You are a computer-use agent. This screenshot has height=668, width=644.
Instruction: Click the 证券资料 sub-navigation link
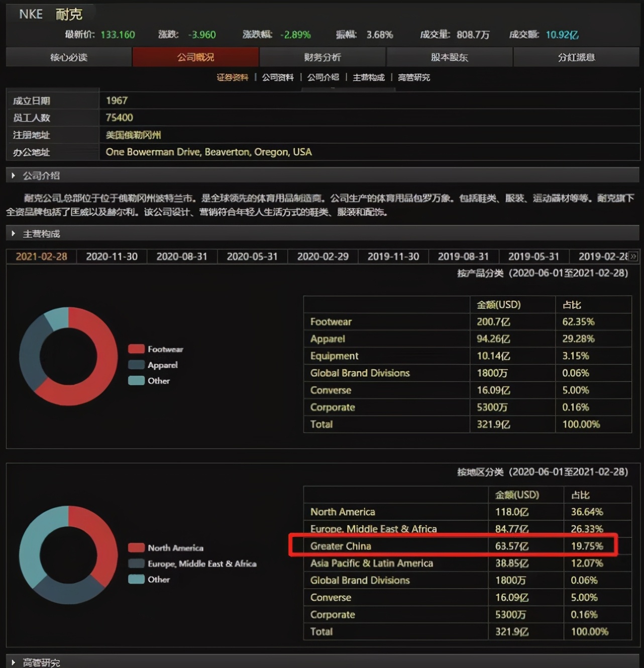(233, 77)
